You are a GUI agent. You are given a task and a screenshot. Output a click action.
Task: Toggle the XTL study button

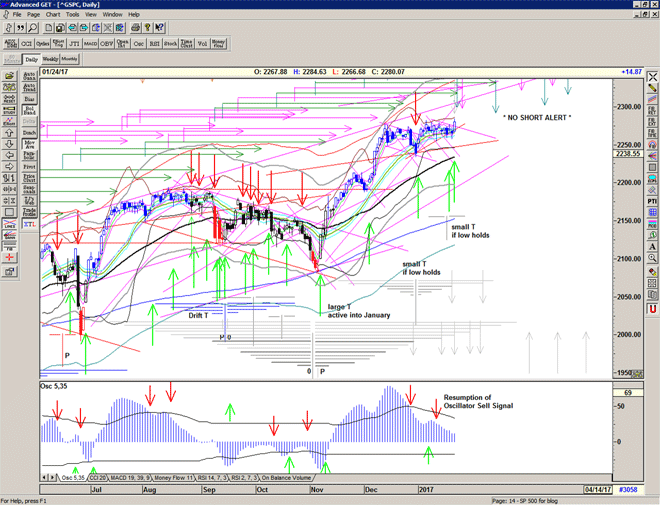[28, 226]
